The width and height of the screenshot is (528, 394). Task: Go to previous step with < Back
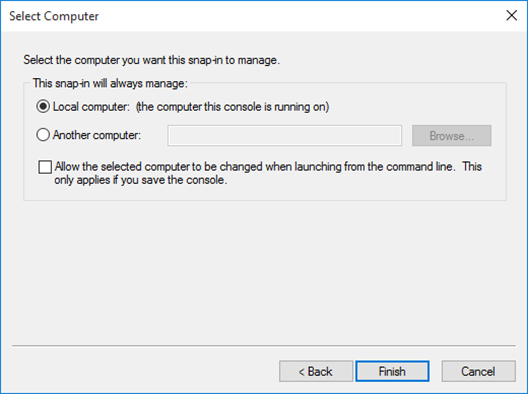(316, 371)
